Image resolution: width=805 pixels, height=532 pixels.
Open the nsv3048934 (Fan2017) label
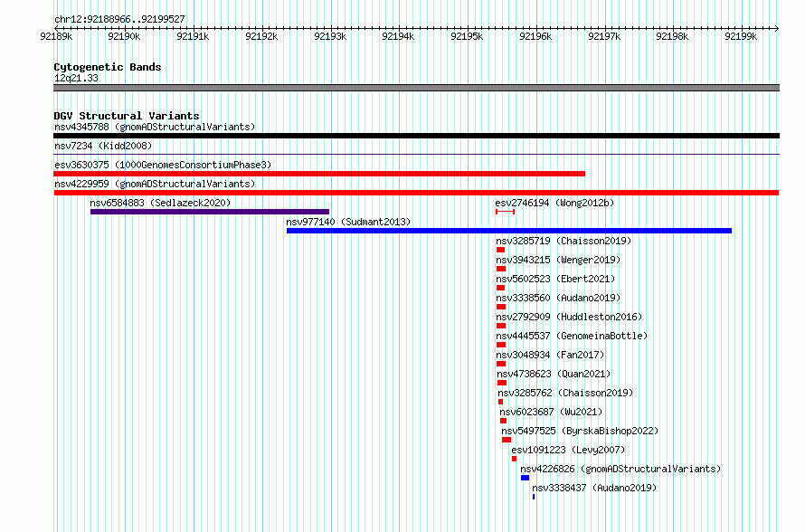click(x=550, y=355)
